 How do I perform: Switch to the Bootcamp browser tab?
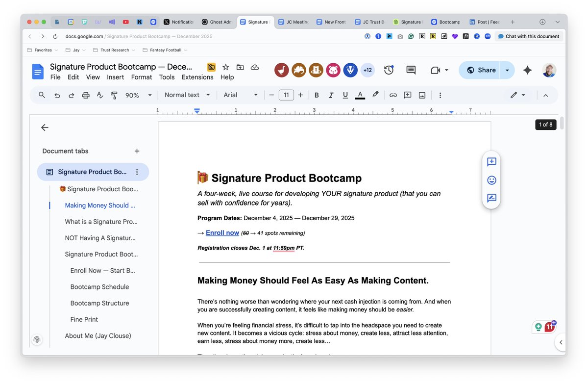445,22
